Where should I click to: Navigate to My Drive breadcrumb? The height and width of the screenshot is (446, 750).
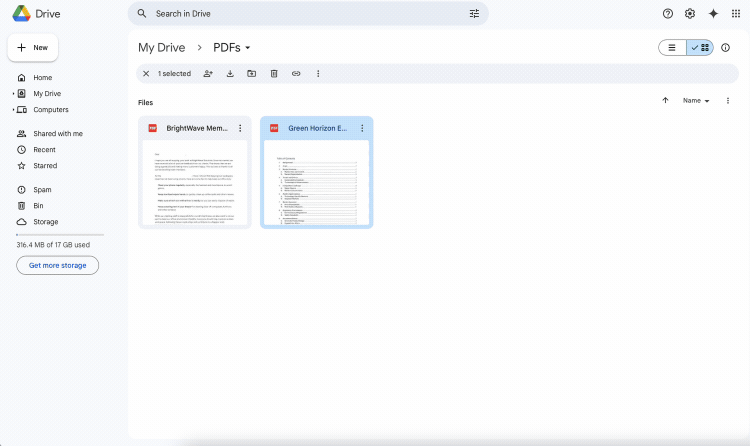162,48
